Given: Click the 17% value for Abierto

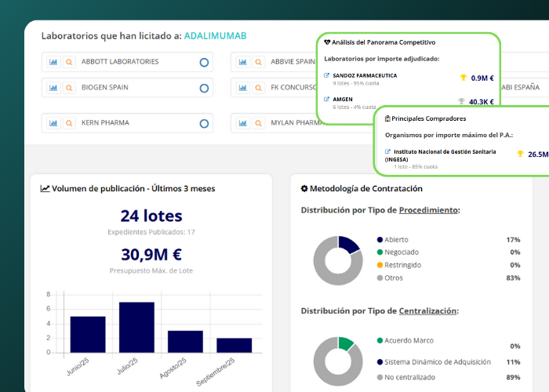Looking at the screenshot, I should [x=513, y=240].
